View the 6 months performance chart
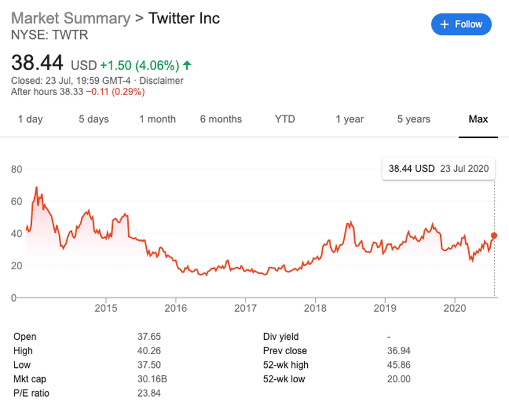 point(221,119)
